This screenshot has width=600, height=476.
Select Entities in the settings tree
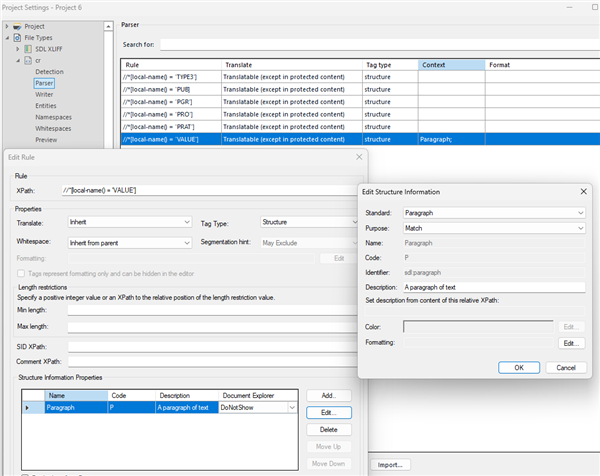[46, 106]
